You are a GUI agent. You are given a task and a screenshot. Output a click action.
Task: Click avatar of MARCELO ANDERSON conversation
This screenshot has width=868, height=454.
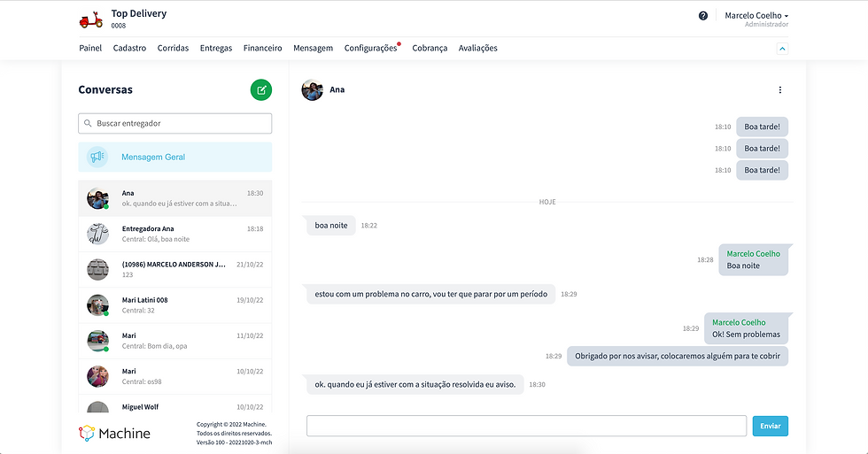click(97, 269)
